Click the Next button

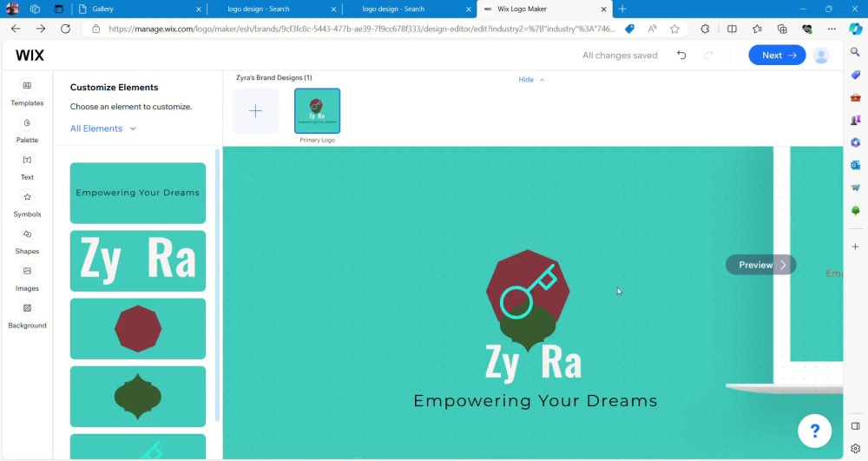tap(777, 56)
